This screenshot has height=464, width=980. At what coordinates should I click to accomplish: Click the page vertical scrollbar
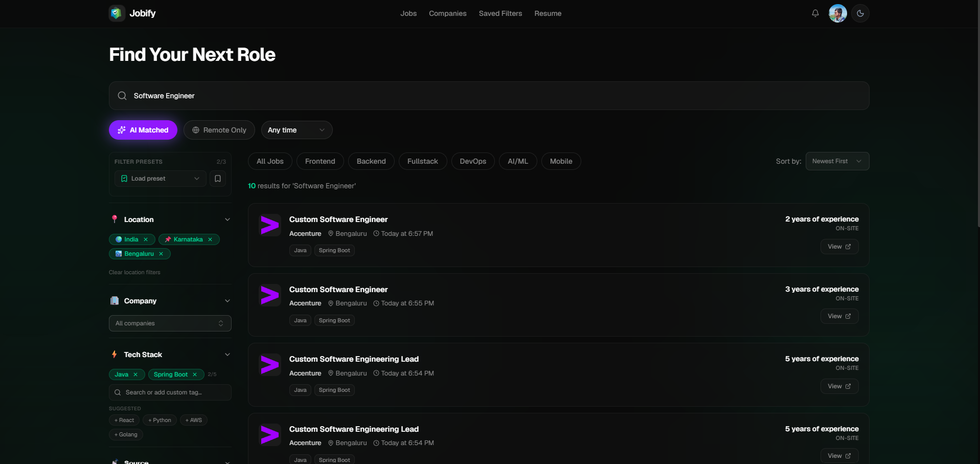coord(978,113)
